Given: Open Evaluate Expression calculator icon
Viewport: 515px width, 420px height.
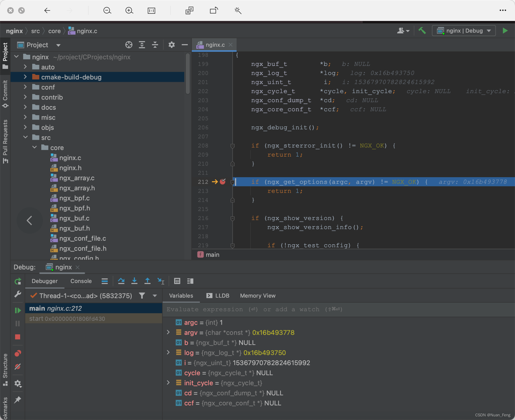Looking at the screenshot, I should [x=177, y=281].
